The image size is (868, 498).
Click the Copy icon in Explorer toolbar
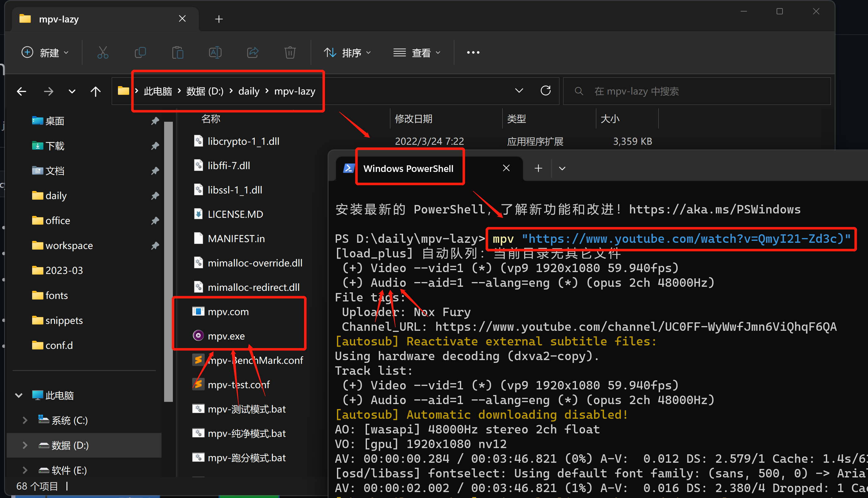pyautogui.click(x=140, y=52)
